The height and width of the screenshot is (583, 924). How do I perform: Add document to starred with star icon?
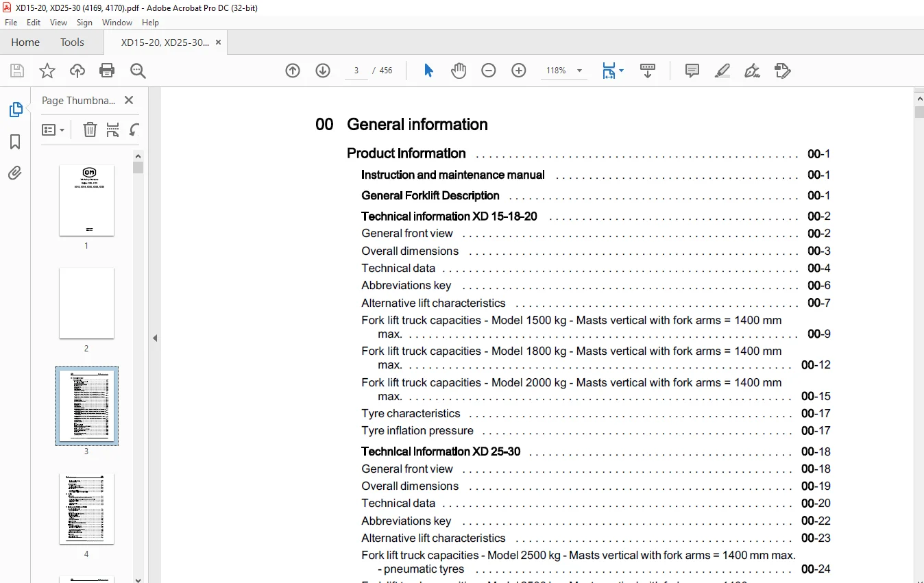(47, 71)
